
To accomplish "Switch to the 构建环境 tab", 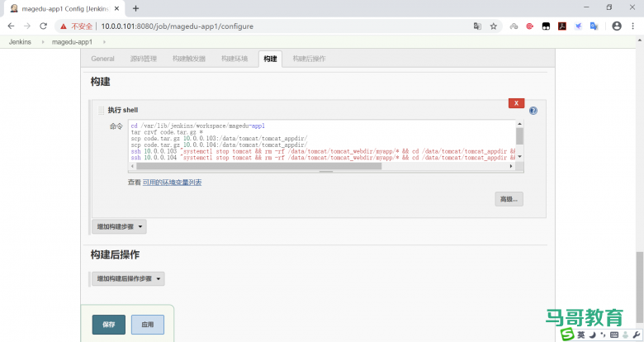I will tap(234, 59).
